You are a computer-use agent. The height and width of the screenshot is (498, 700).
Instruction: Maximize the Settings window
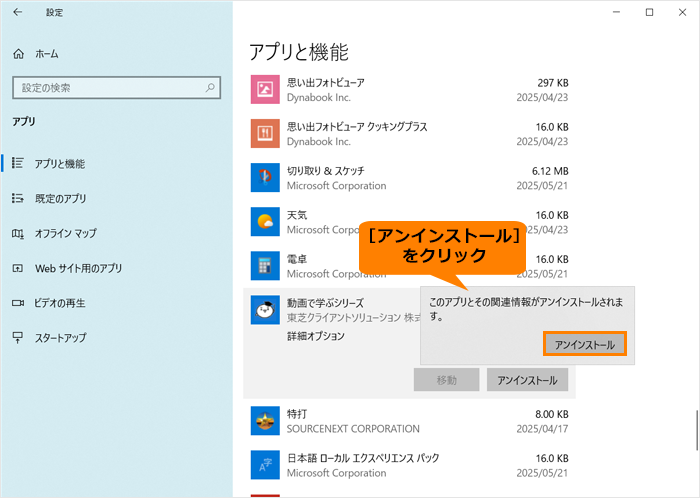[650, 12]
